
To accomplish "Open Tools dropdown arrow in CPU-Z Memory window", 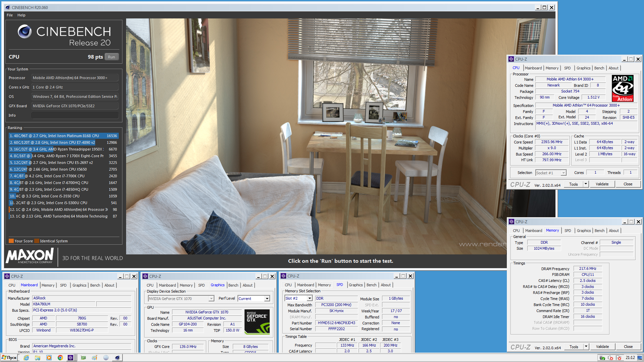I will [586, 347].
